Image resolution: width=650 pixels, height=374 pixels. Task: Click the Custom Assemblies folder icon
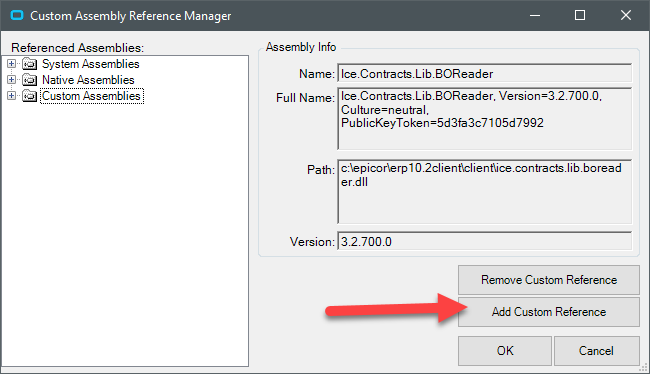click(29, 96)
